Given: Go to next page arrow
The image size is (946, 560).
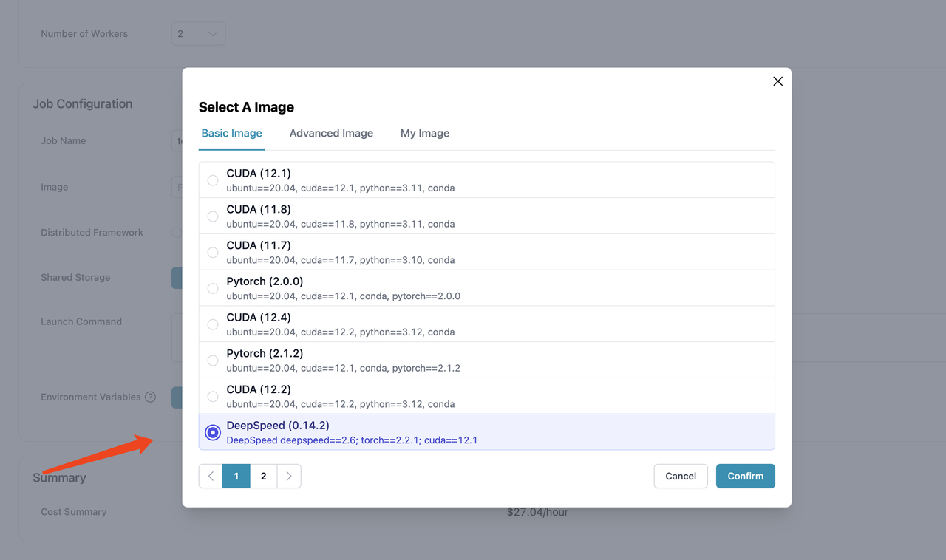Looking at the screenshot, I should (289, 476).
